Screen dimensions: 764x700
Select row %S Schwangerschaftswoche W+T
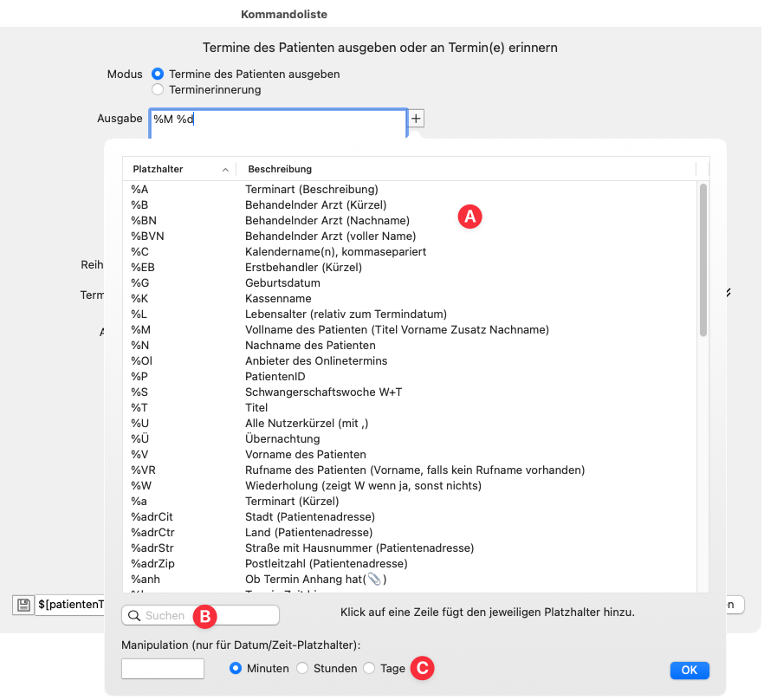pyautogui.click(x=411, y=392)
